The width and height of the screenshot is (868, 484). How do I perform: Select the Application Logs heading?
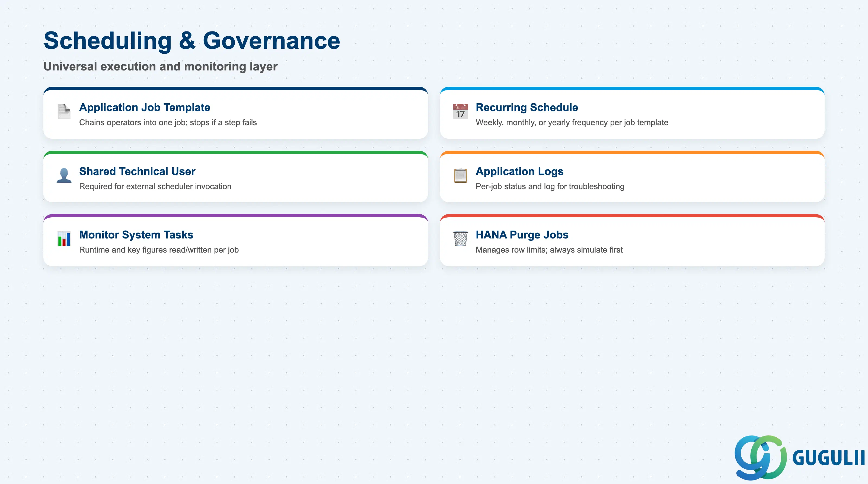(519, 171)
